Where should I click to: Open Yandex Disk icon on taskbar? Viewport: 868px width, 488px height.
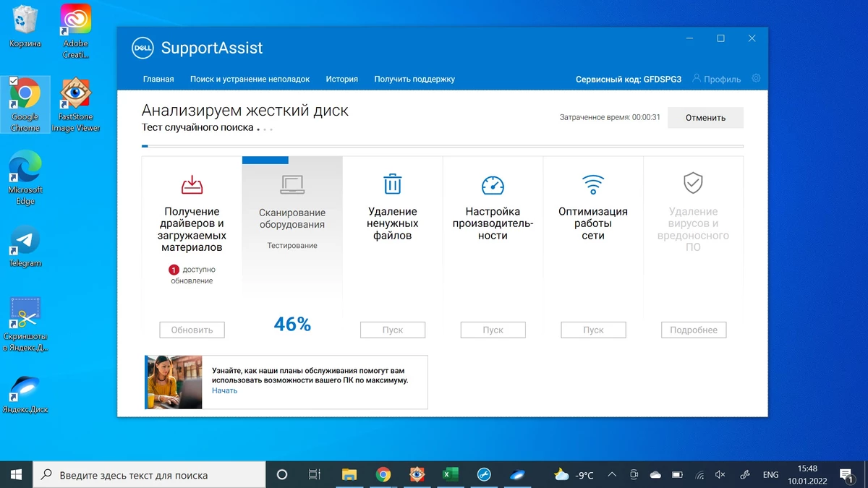[518, 474]
